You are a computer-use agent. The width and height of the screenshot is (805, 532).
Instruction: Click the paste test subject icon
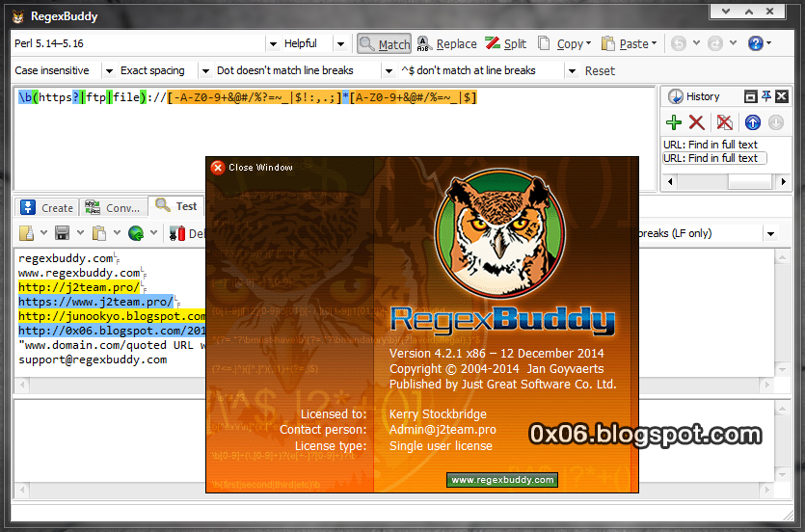click(99, 233)
